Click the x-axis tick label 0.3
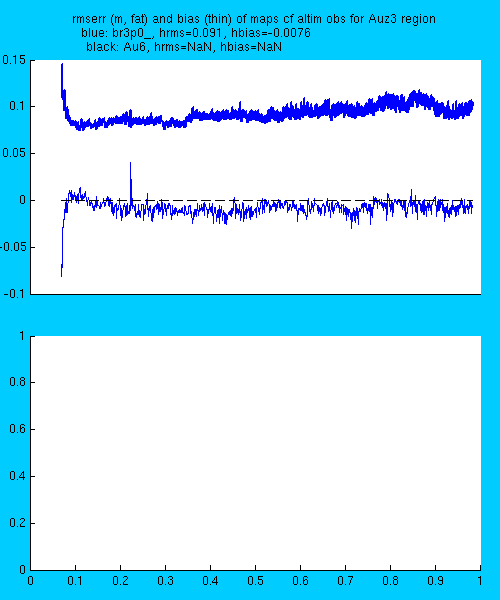The image size is (500, 600). click(x=165, y=581)
